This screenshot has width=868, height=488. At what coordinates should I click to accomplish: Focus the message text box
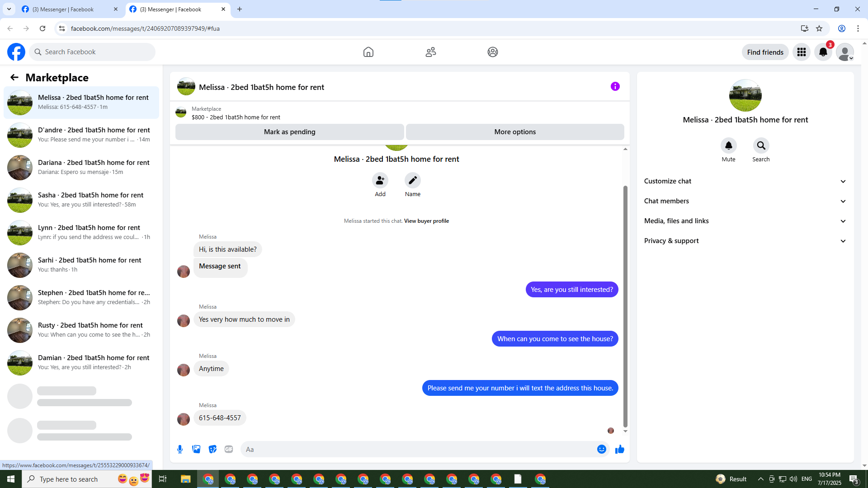tap(419, 449)
